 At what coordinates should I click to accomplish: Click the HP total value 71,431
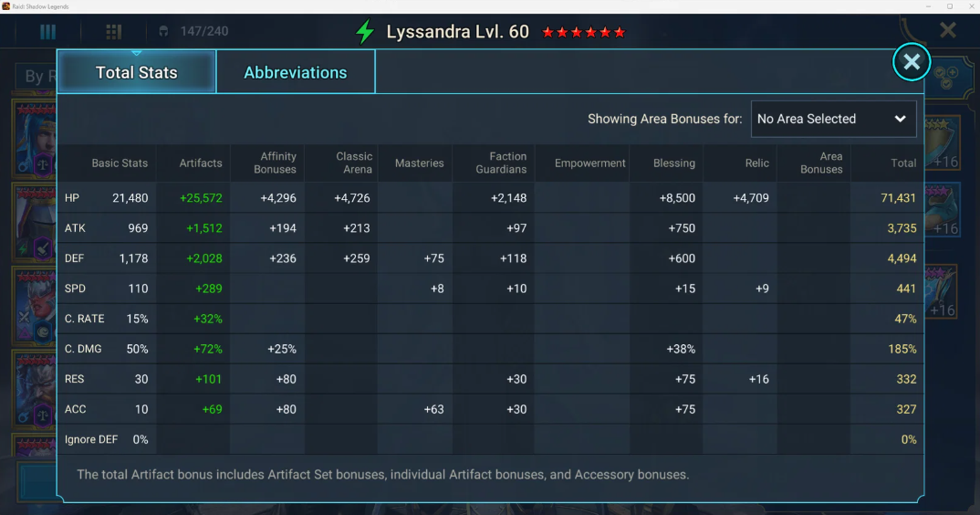pyautogui.click(x=898, y=198)
